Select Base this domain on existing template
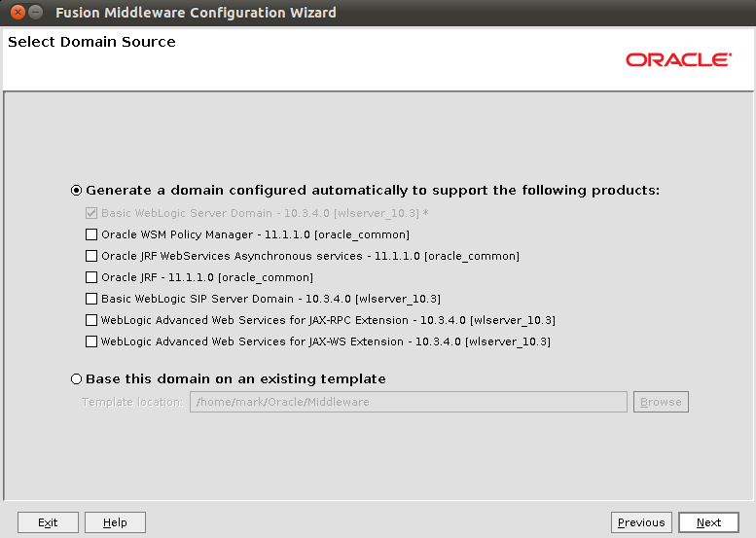756x538 pixels. click(x=76, y=378)
